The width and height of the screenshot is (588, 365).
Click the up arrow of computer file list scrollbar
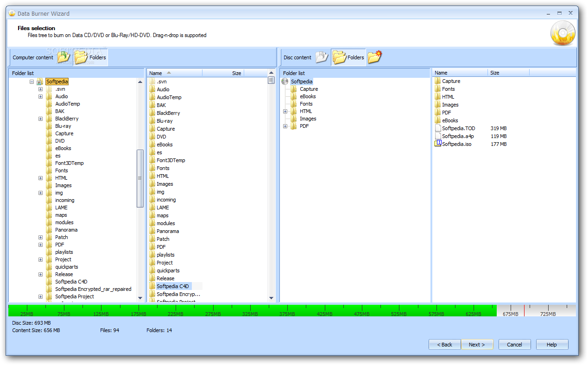[271, 73]
